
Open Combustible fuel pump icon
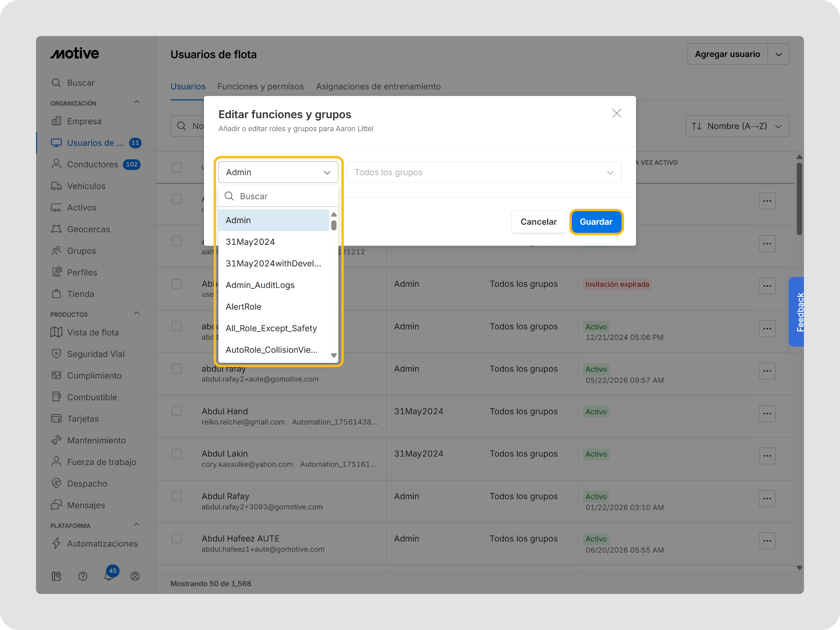click(56, 397)
